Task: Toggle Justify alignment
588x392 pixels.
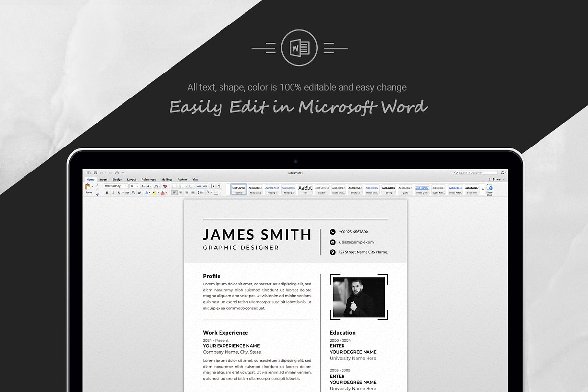Action: tap(193, 193)
